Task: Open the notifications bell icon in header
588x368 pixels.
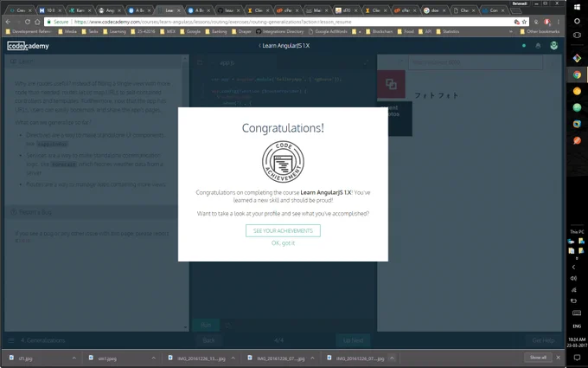Action: click(x=538, y=46)
